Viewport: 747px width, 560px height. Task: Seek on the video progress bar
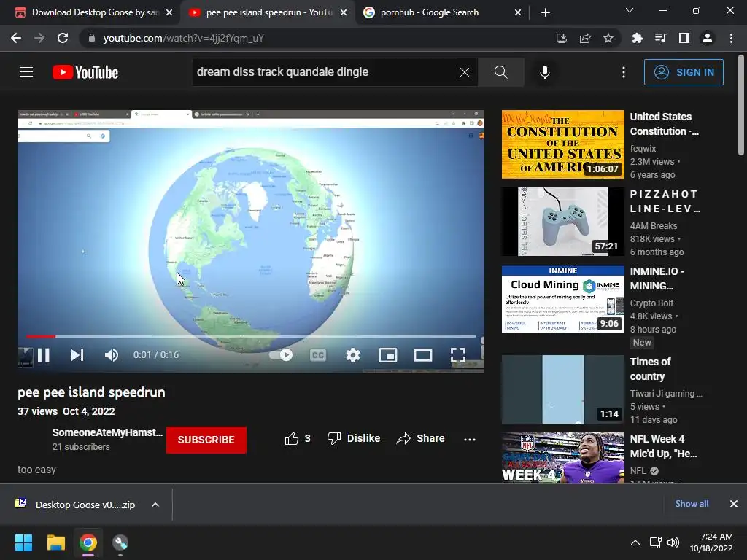coord(251,336)
